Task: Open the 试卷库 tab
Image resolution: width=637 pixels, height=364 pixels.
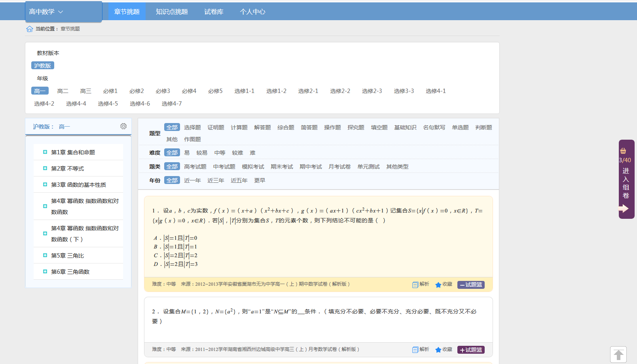Action: pyautogui.click(x=214, y=12)
